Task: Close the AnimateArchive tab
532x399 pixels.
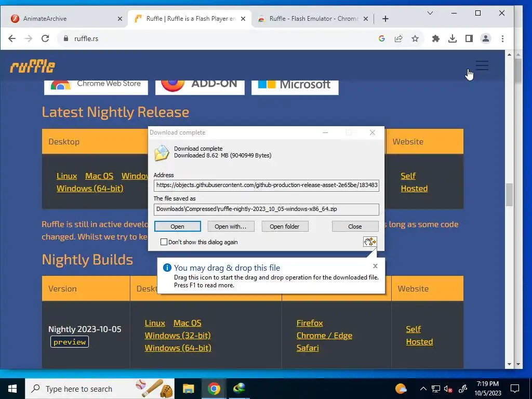Action: pos(120,19)
